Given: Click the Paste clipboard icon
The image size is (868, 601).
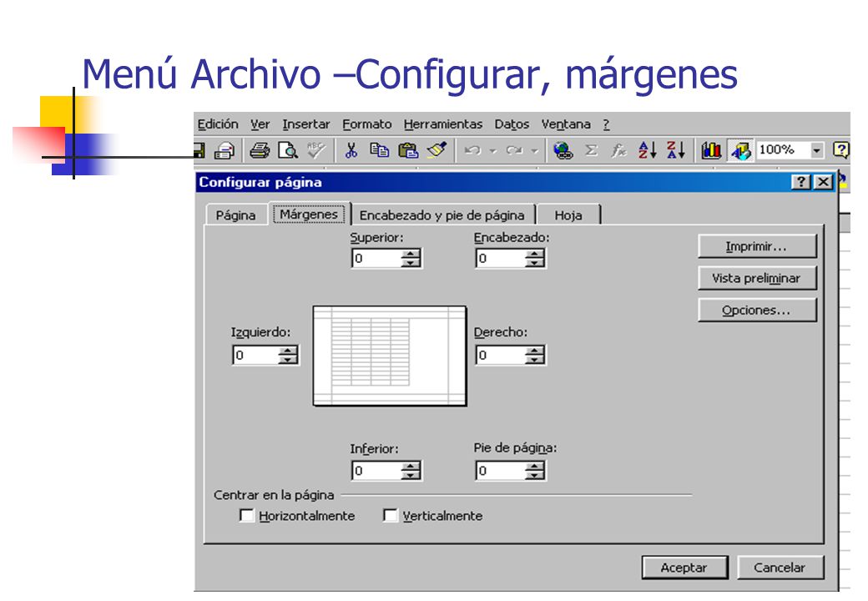Looking at the screenshot, I should pyautogui.click(x=408, y=150).
